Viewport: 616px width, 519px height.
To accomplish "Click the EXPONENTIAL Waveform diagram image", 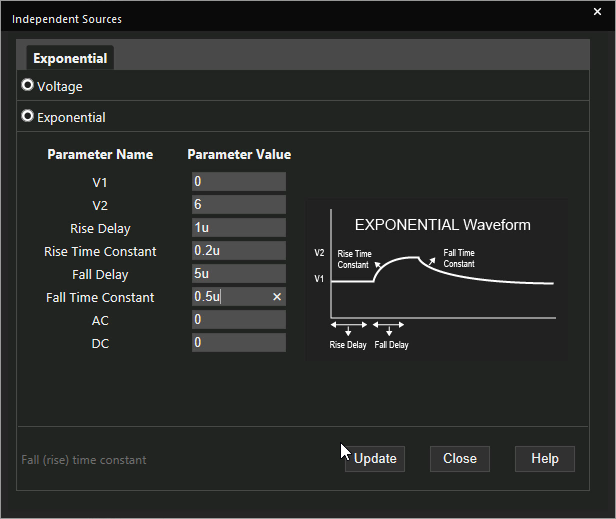I will 437,280.
